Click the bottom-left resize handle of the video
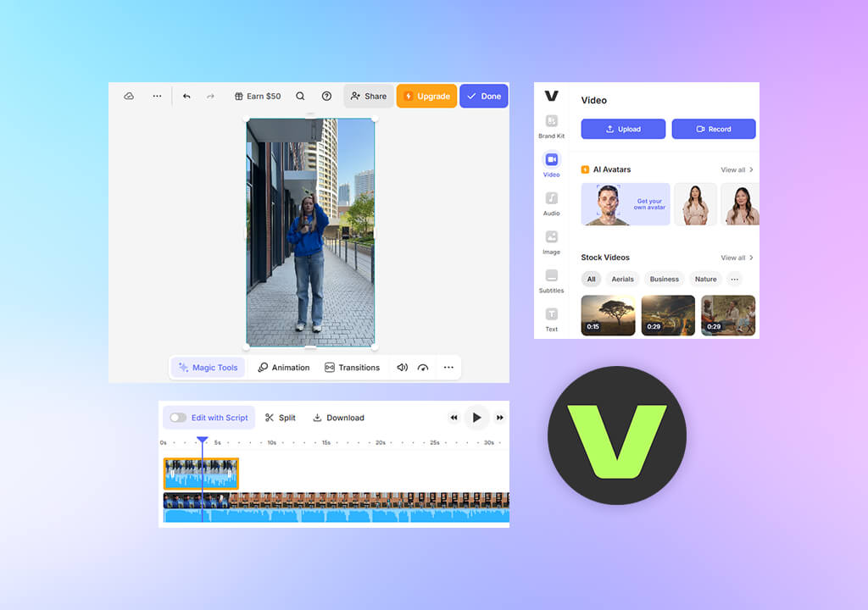Screen dimensions: 868x610 247,347
